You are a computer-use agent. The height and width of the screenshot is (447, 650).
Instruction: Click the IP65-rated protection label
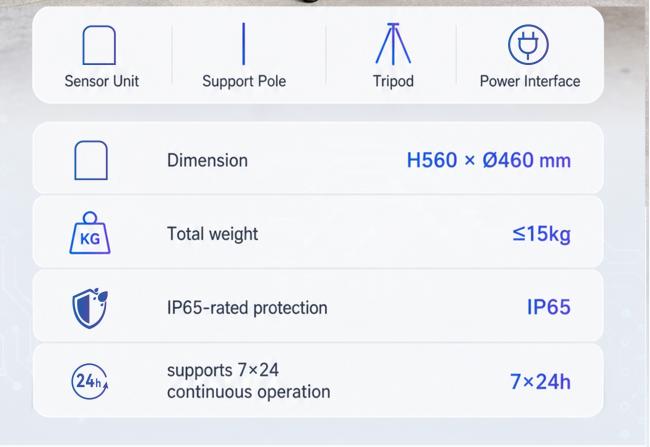[x=247, y=308]
